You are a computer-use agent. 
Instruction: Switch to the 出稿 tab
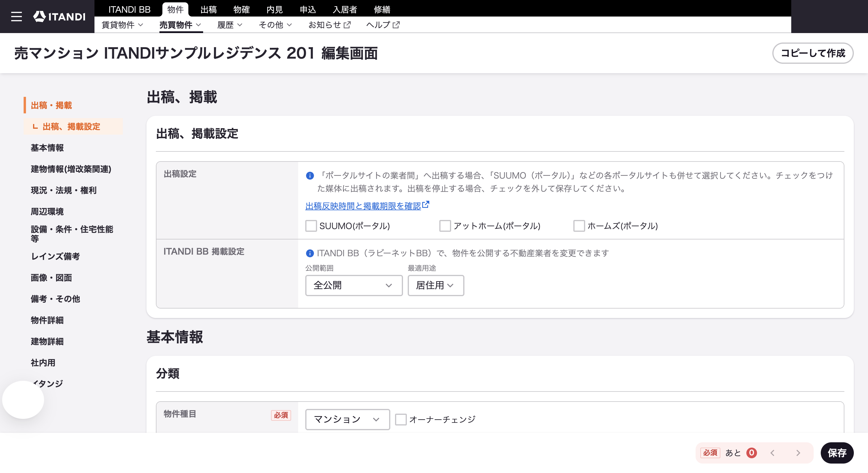point(208,9)
